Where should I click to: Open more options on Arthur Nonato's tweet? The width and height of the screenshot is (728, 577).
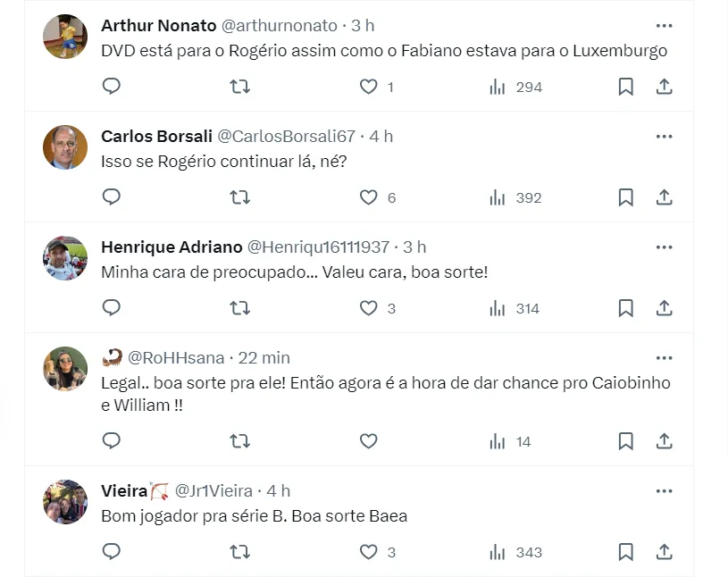point(664,25)
